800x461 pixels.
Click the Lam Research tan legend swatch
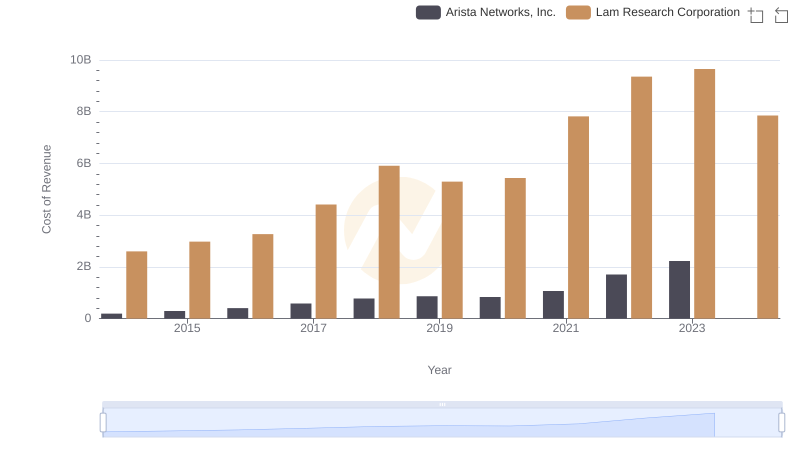(578, 12)
